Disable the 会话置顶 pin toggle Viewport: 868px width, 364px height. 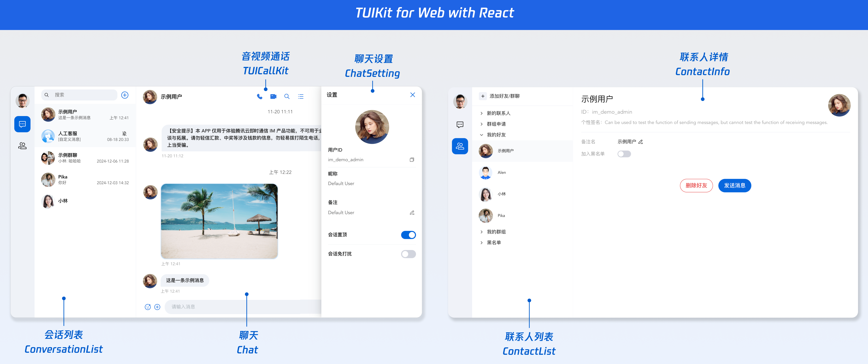pyautogui.click(x=408, y=235)
